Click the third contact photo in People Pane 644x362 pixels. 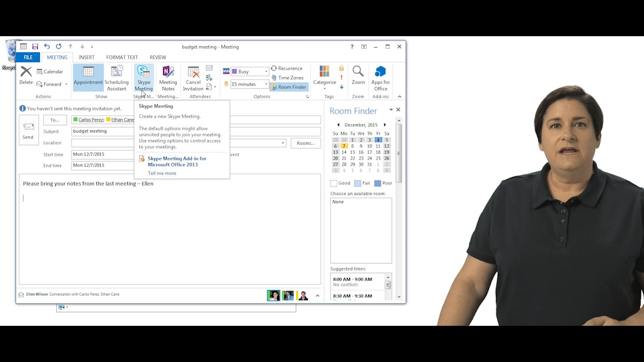(x=303, y=296)
